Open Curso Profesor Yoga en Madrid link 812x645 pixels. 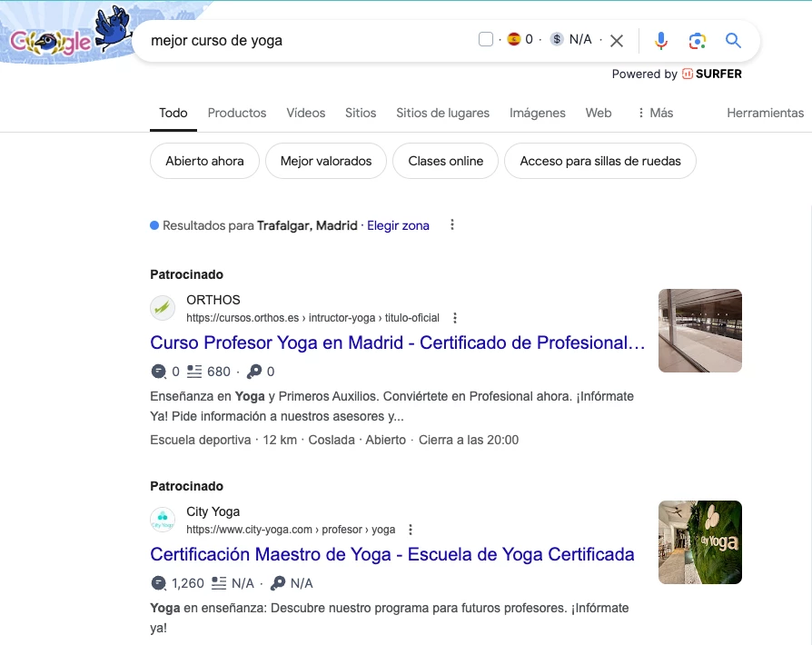[x=397, y=343]
